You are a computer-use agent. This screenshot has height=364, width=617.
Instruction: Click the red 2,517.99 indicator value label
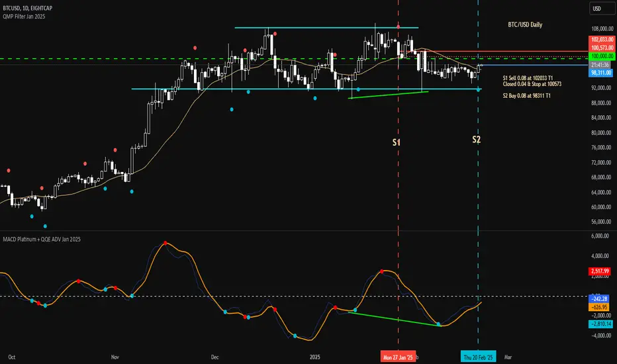[x=599, y=271]
